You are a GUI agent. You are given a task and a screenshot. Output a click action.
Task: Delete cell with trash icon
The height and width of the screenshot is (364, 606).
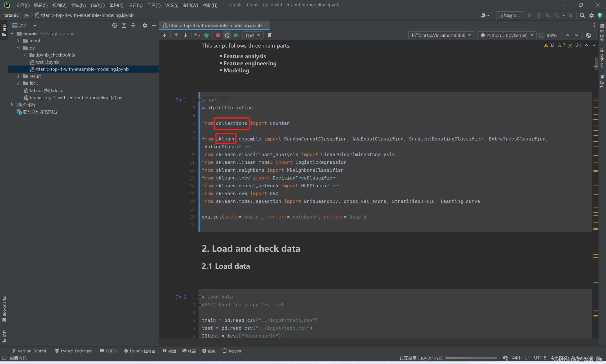coord(269,35)
